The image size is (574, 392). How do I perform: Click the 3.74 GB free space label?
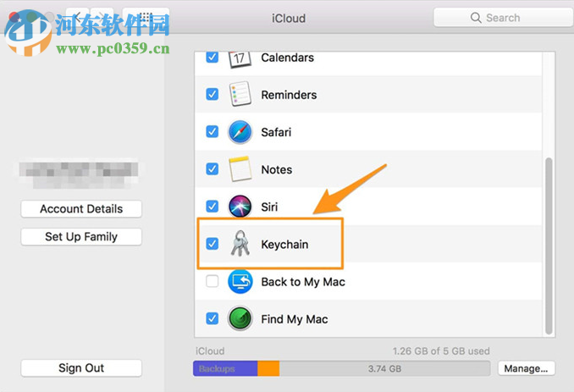[x=384, y=368]
